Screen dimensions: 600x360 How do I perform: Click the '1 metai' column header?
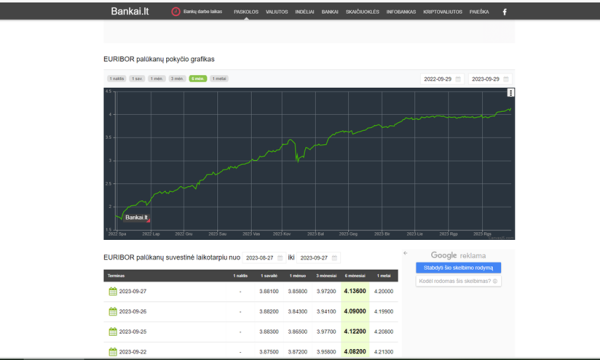[383, 275]
